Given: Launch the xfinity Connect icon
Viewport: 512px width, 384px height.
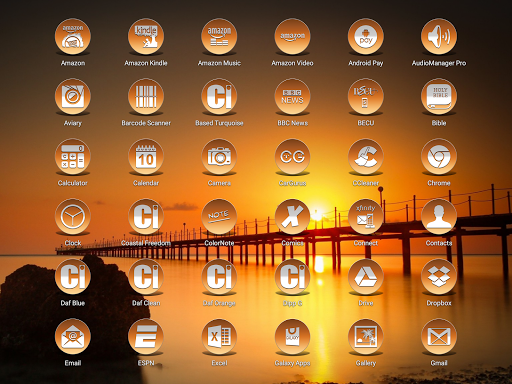Looking at the screenshot, I should [x=366, y=217].
